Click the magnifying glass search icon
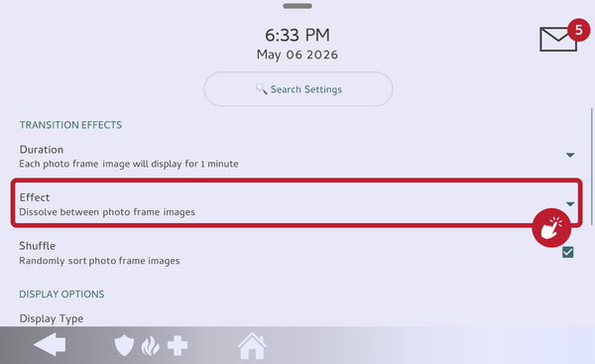595x364 pixels. (x=262, y=89)
